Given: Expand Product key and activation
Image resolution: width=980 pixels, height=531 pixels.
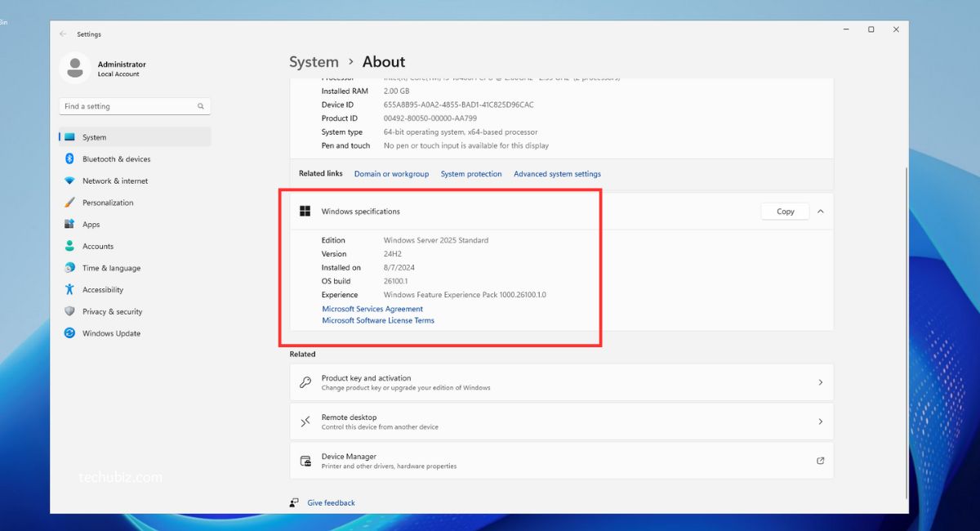Looking at the screenshot, I should point(821,382).
